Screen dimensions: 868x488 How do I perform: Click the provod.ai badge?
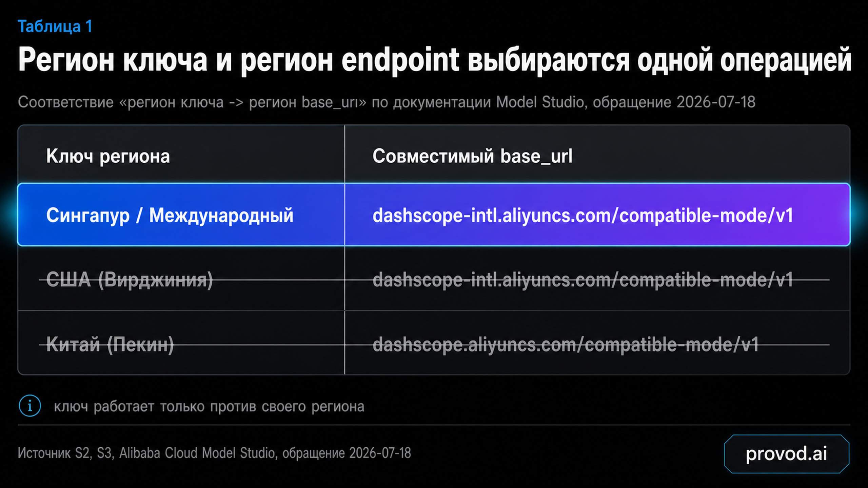tap(786, 453)
